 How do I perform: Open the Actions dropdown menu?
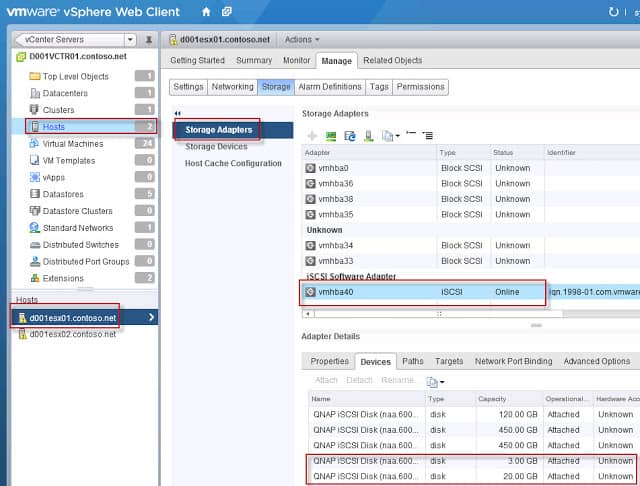(302, 40)
